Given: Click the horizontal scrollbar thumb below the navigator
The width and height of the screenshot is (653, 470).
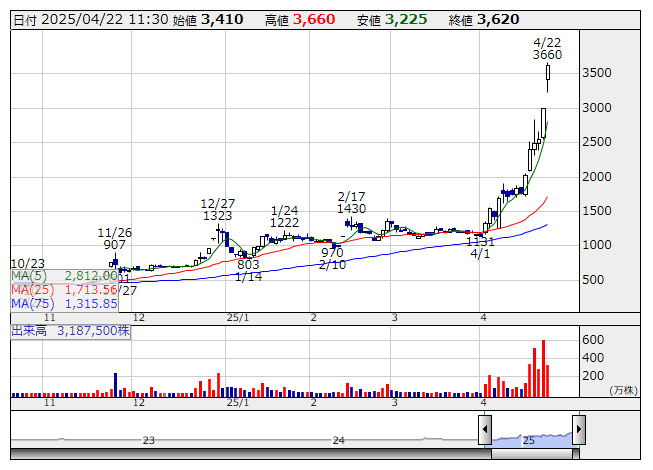Looking at the screenshot, I should (531, 454).
